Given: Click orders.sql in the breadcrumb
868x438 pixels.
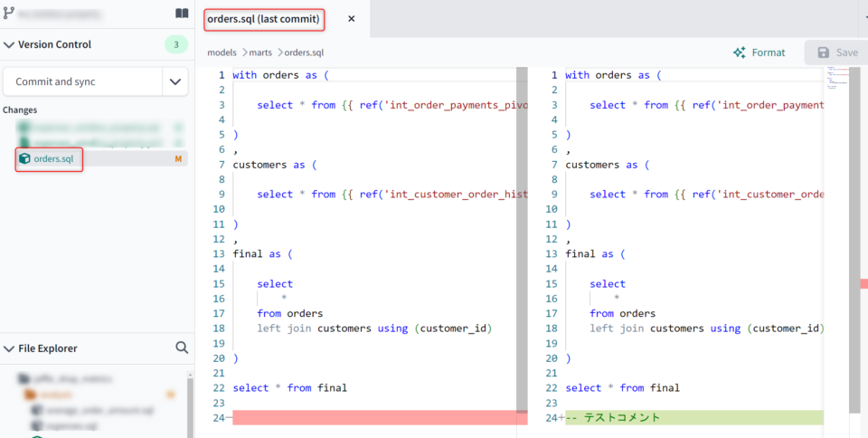Looking at the screenshot, I should tap(304, 52).
